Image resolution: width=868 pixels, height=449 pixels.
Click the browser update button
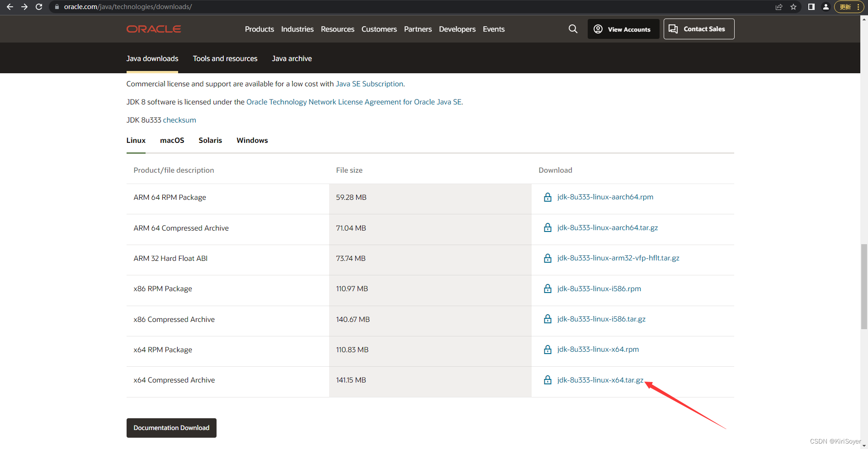click(x=849, y=7)
